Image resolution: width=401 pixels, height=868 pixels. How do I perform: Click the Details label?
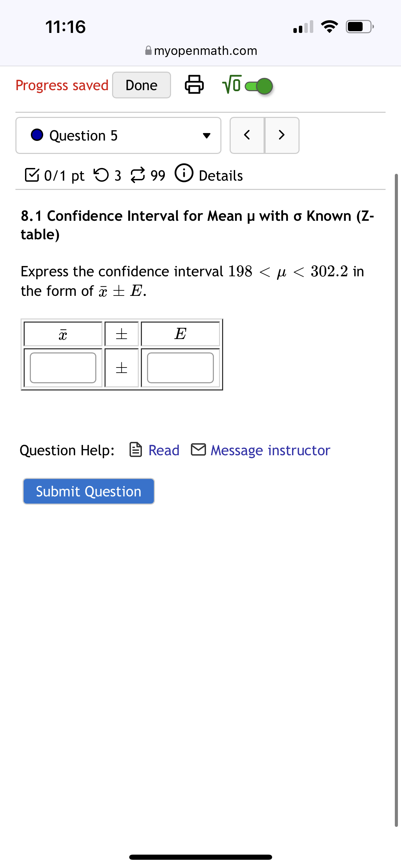coord(220,175)
